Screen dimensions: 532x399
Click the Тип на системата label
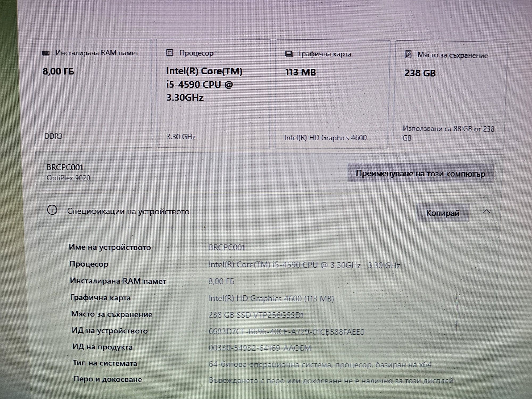[105, 363]
